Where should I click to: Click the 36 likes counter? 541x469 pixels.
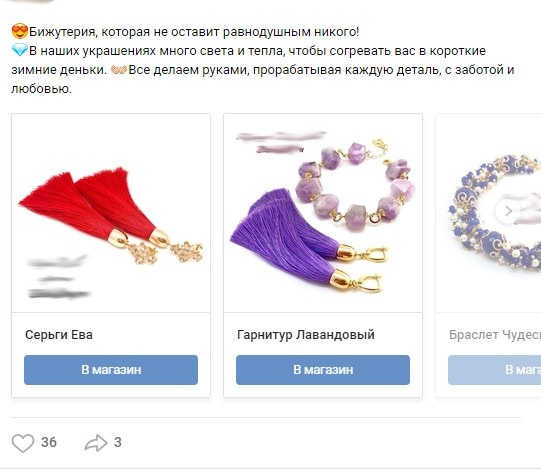[49, 442]
